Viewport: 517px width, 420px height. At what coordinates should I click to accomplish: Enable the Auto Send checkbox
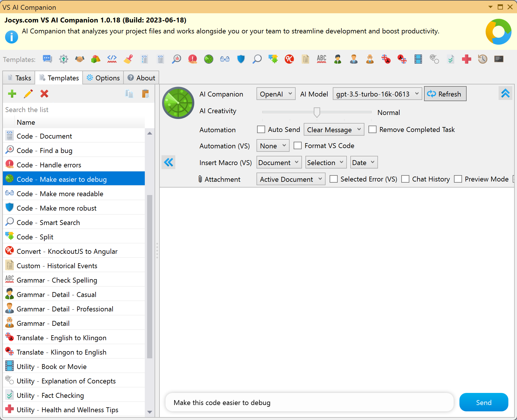tap(261, 129)
